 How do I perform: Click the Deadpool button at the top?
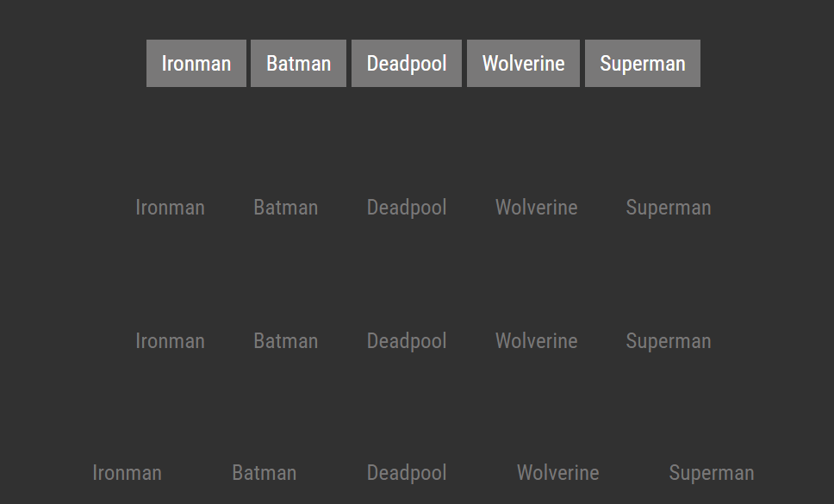pos(406,63)
